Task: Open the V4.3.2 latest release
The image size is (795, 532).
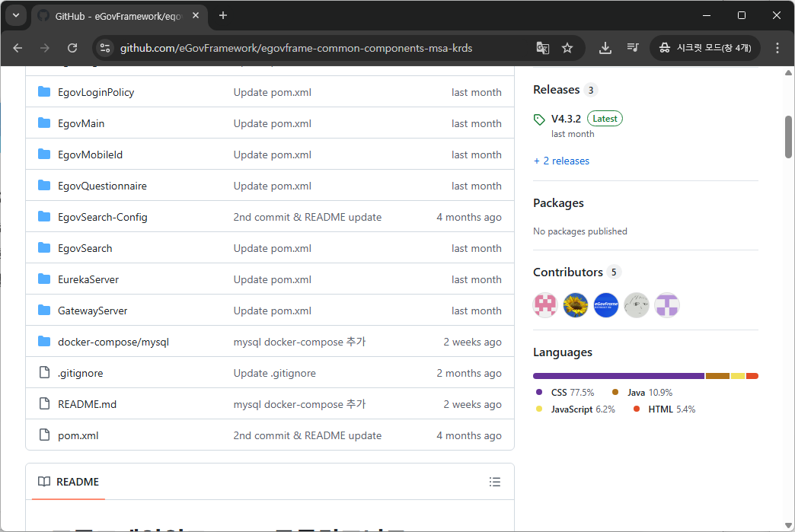Action: point(566,119)
